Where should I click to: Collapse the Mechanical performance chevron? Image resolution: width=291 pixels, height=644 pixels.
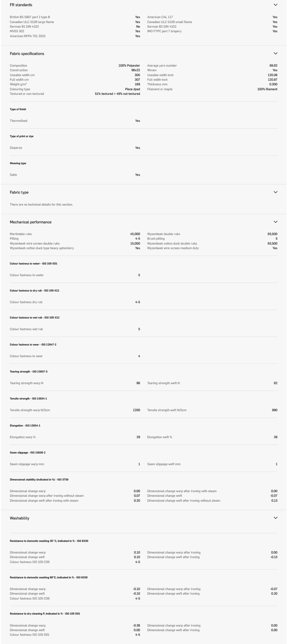(x=275, y=222)
